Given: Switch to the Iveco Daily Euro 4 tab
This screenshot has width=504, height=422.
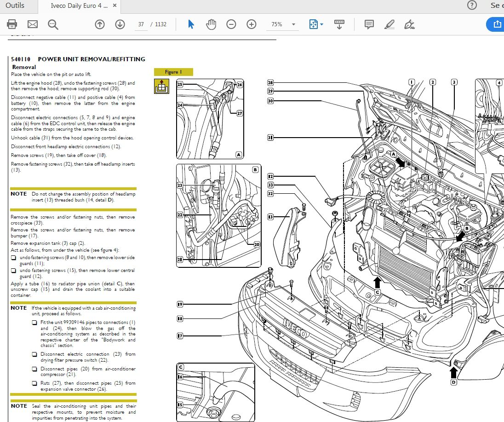Looking at the screenshot, I should pos(79,6).
